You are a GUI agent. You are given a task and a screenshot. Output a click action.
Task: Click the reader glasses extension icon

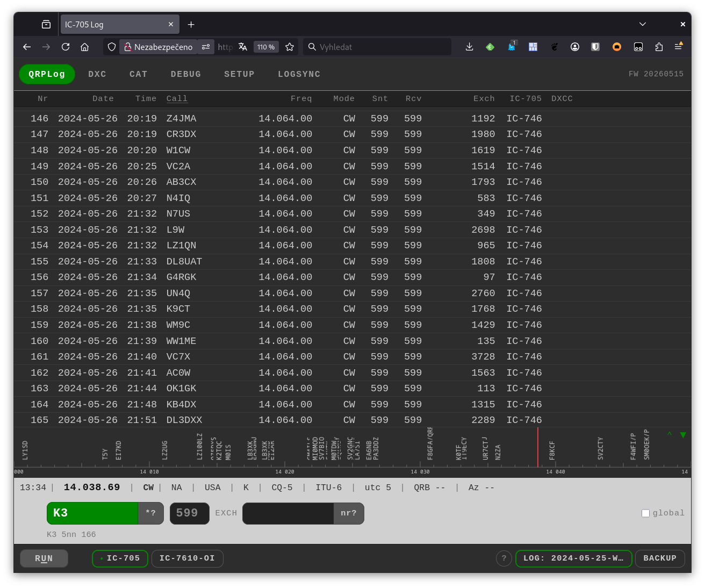(x=638, y=47)
